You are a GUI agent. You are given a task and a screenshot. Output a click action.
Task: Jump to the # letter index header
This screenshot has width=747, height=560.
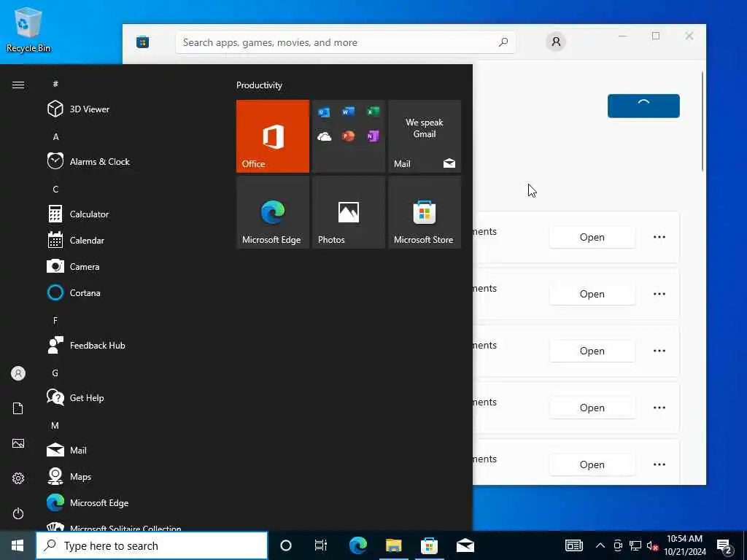coord(55,84)
